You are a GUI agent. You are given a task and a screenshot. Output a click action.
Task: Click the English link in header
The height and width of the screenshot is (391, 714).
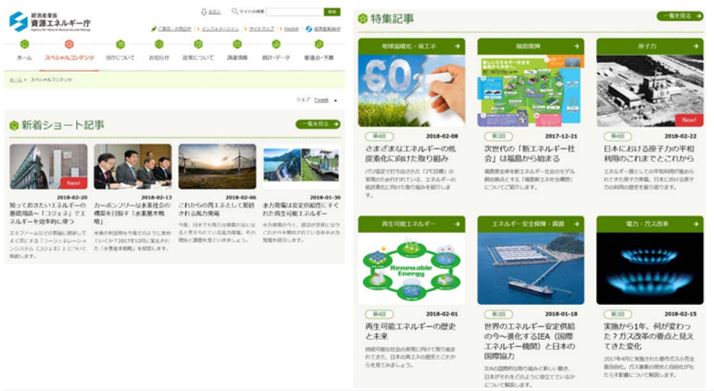point(291,29)
